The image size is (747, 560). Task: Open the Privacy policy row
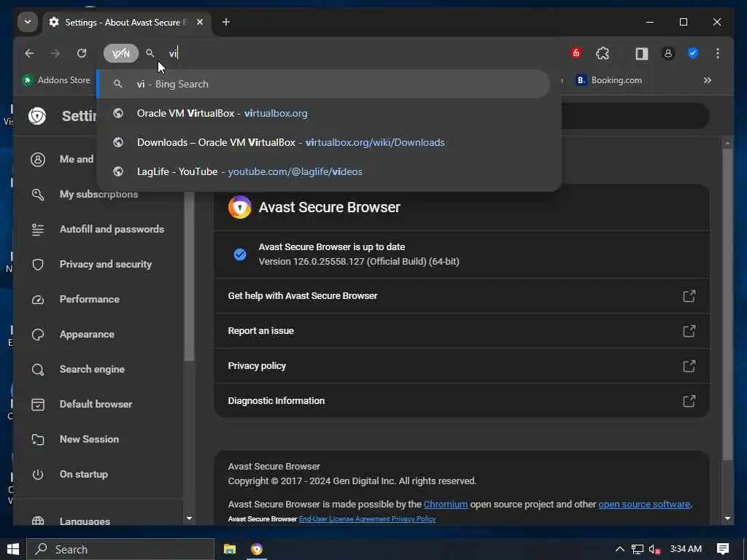pos(462,366)
